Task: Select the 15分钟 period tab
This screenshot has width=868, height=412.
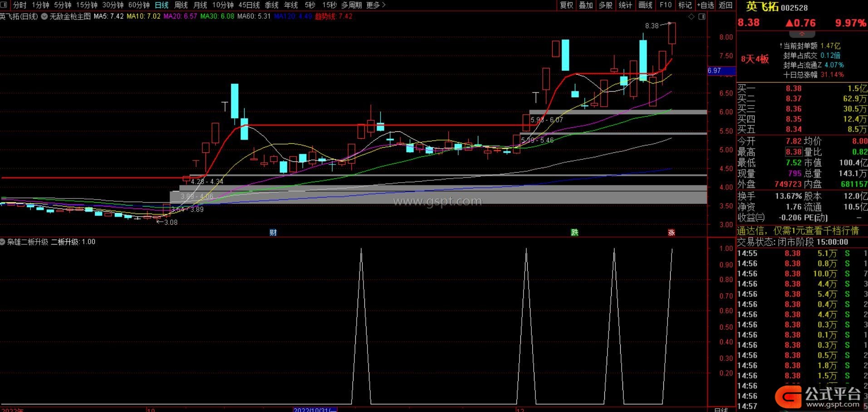Action: click(x=87, y=5)
